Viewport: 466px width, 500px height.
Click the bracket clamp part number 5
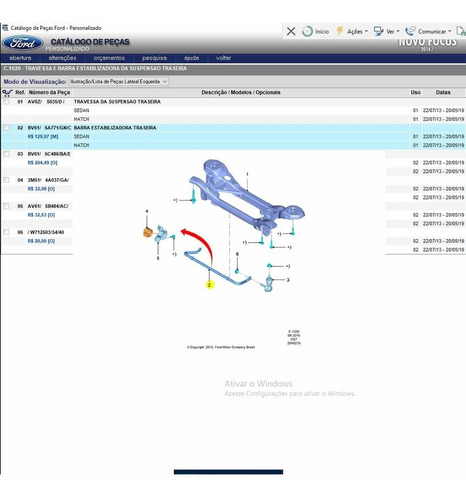pos(160,233)
